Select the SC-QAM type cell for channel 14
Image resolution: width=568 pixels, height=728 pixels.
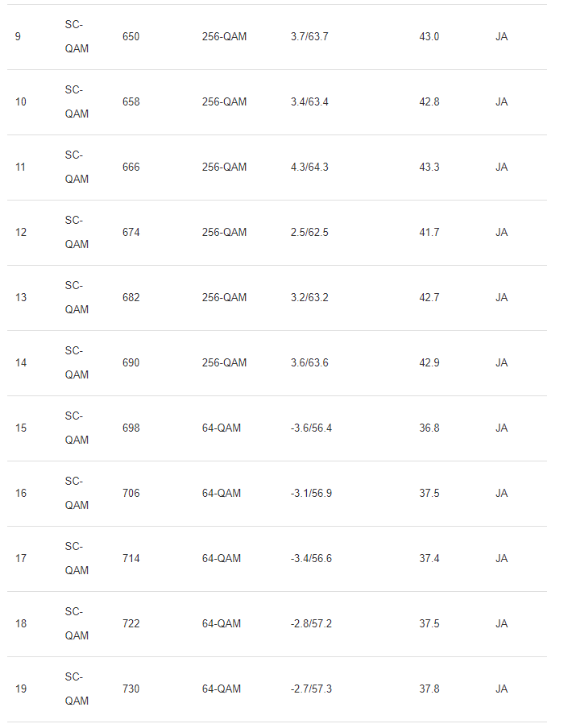click(x=77, y=362)
